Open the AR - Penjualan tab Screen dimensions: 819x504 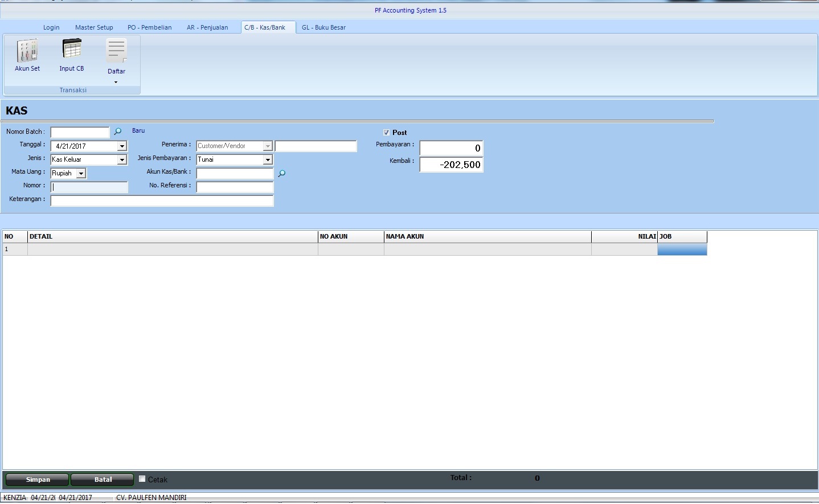pos(207,27)
